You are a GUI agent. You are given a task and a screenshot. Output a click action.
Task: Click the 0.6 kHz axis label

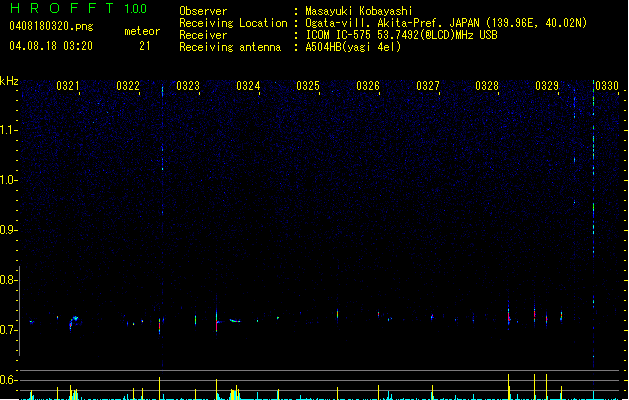pyautogui.click(x=8, y=380)
